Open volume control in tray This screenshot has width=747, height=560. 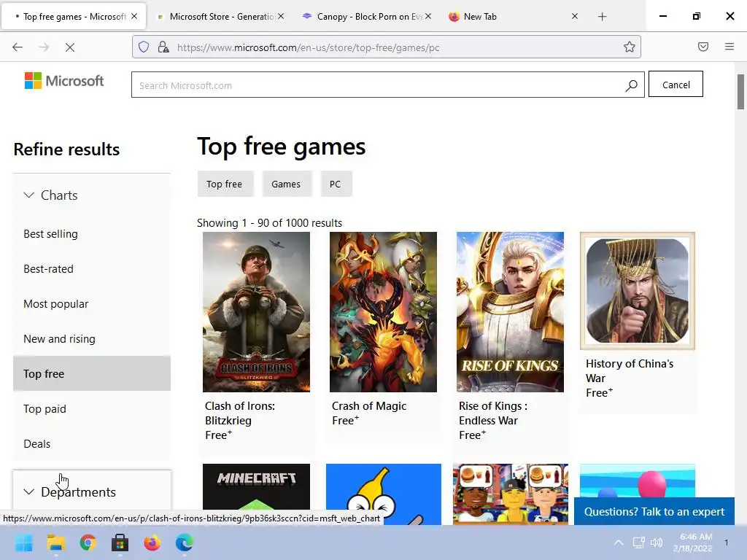(x=657, y=542)
